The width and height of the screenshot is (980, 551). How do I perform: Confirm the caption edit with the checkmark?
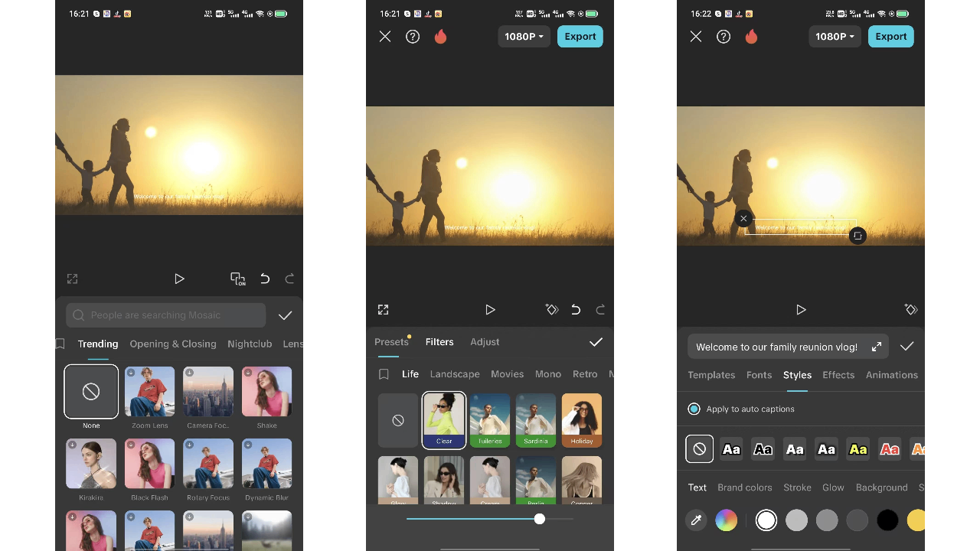pos(906,347)
